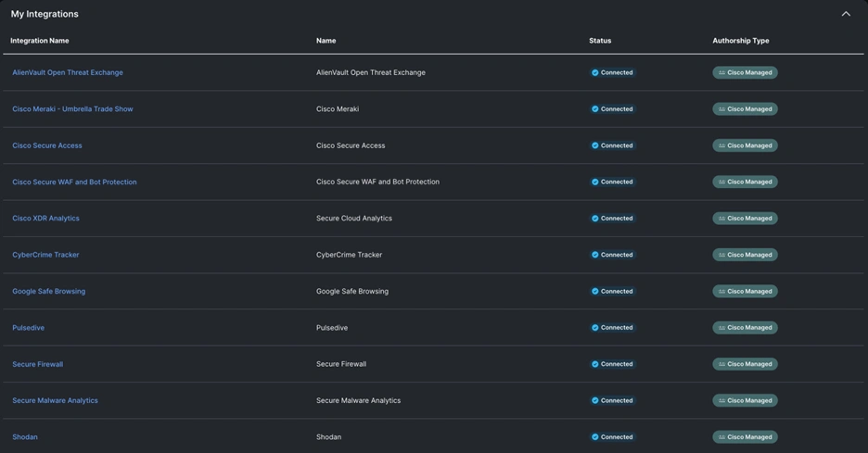This screenshot has width=868, height=453.
Task: Click Cisco Managed badge icon for CyberCrime Tracker
Action: coord(721,255)
